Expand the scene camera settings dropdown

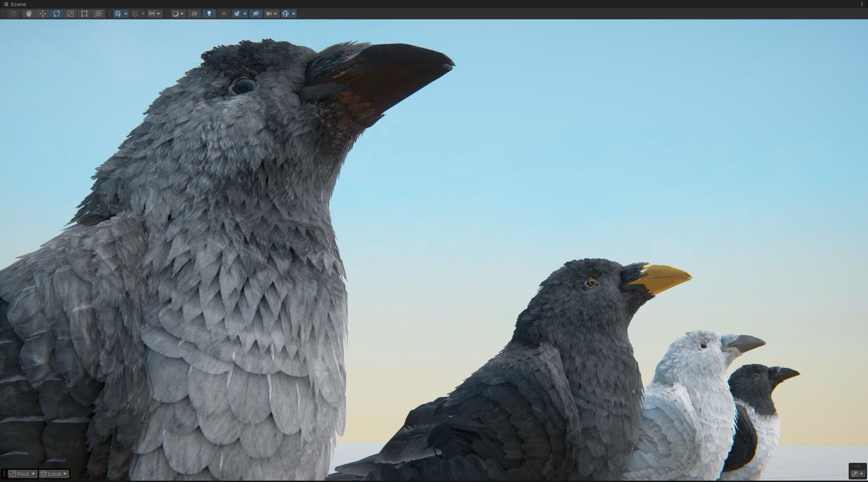point(275,14)
